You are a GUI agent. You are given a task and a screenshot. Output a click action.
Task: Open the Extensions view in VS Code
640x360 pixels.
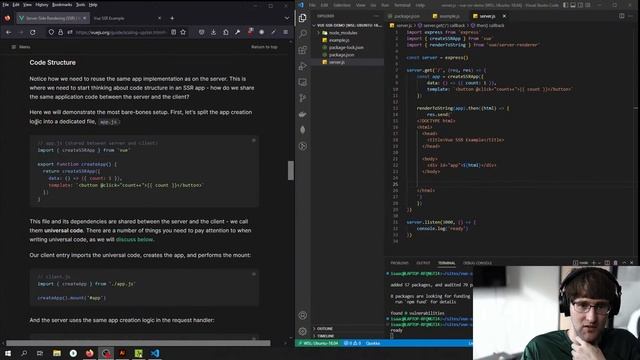(x=302, y=50)
